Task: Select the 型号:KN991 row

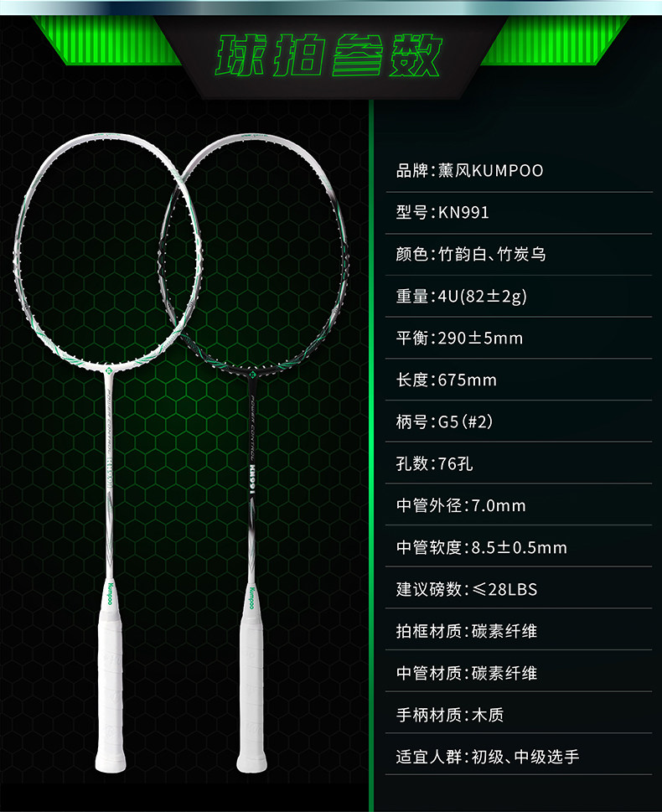Action: pyautogui.click(x=519, y=212)
